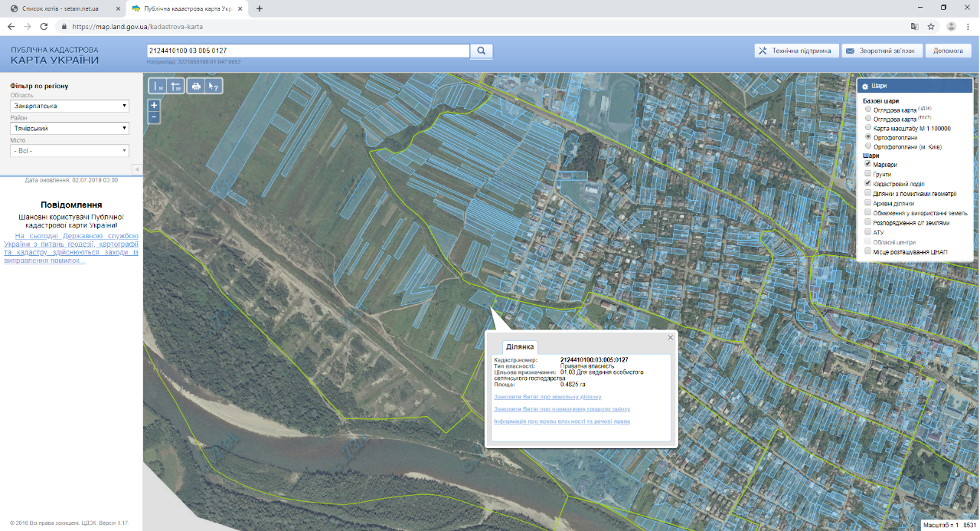Activate the identify parcel info cursor tool
This screenshot has height=531, width=980.
pos(214,87)
